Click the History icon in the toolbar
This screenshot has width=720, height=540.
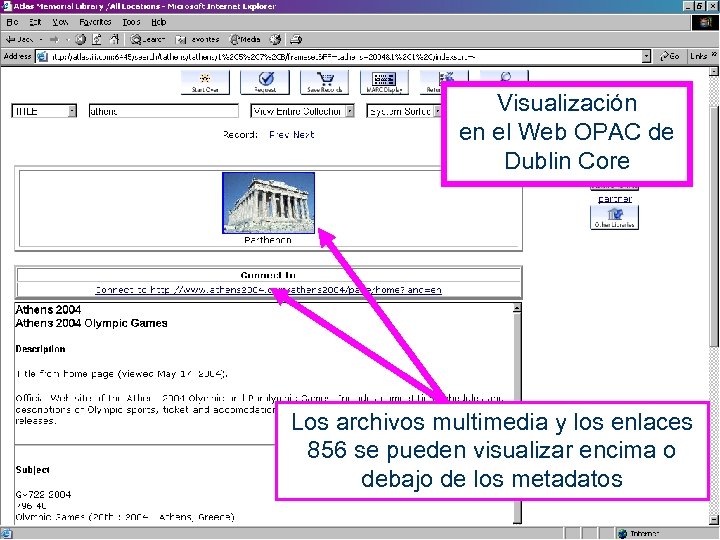(x=275, y=39)
